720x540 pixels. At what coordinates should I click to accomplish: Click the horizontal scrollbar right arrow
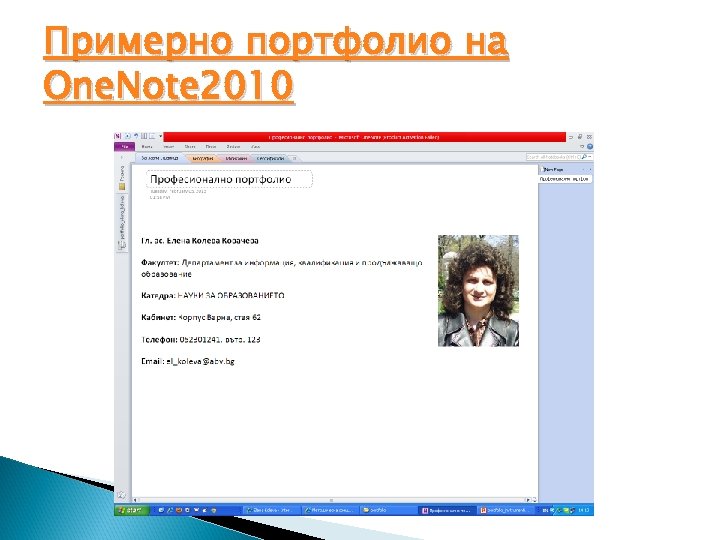(529, 500)
